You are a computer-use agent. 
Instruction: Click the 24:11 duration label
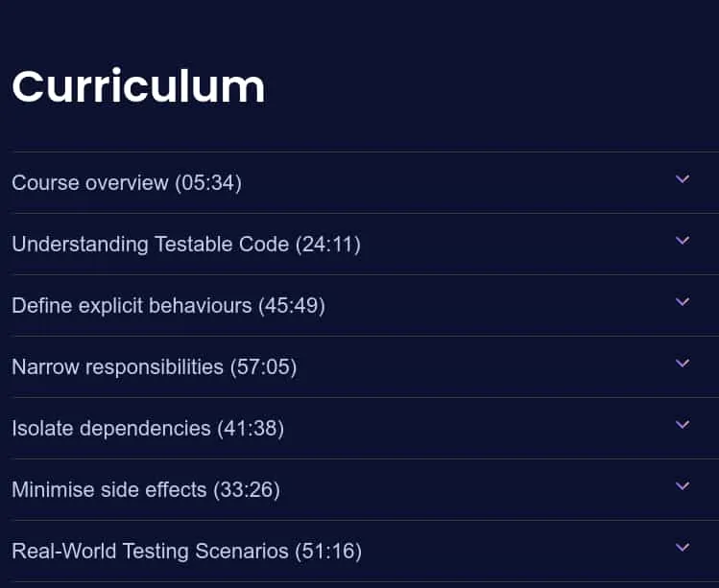tap(328, 245)
